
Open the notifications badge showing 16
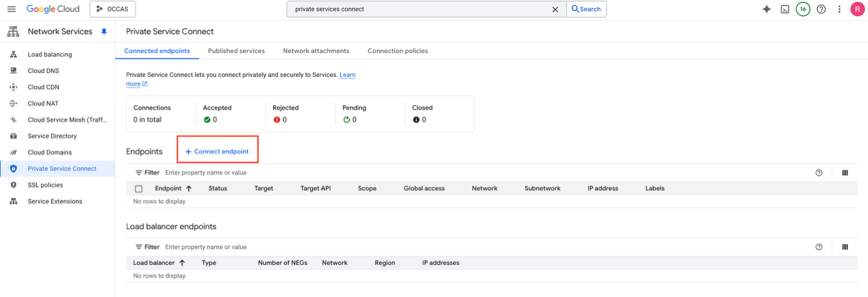pos(802,9)
